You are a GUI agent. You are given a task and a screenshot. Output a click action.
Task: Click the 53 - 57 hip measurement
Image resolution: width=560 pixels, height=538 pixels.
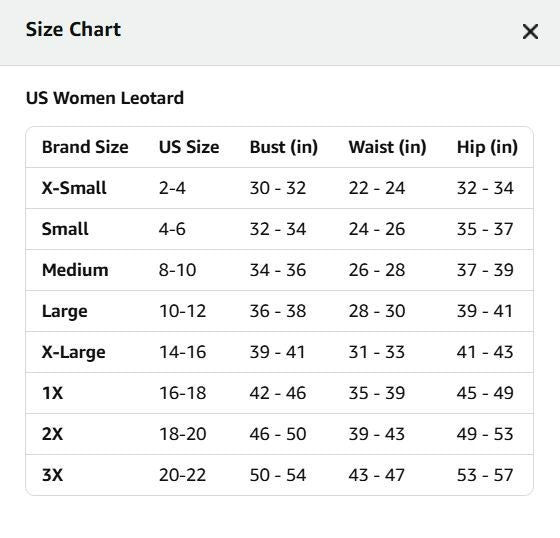(485, 475)
